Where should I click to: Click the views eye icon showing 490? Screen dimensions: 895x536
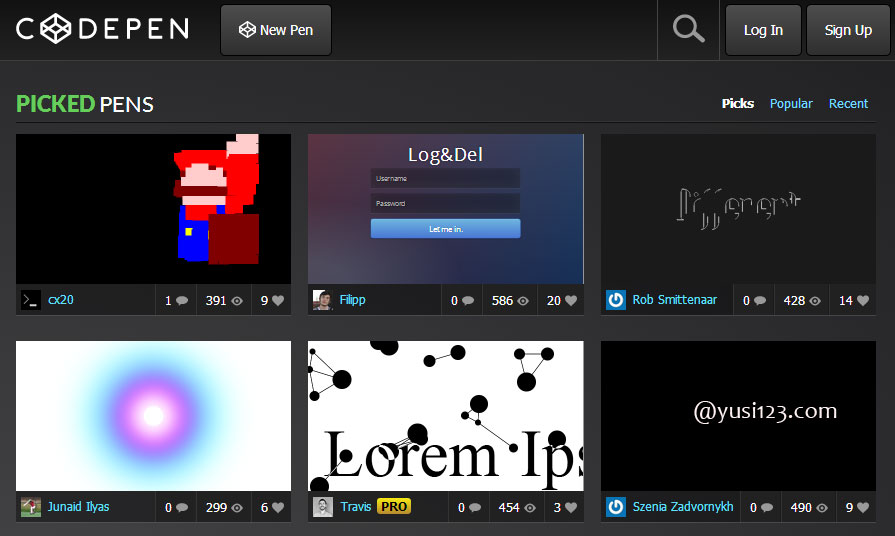(822, 508)
